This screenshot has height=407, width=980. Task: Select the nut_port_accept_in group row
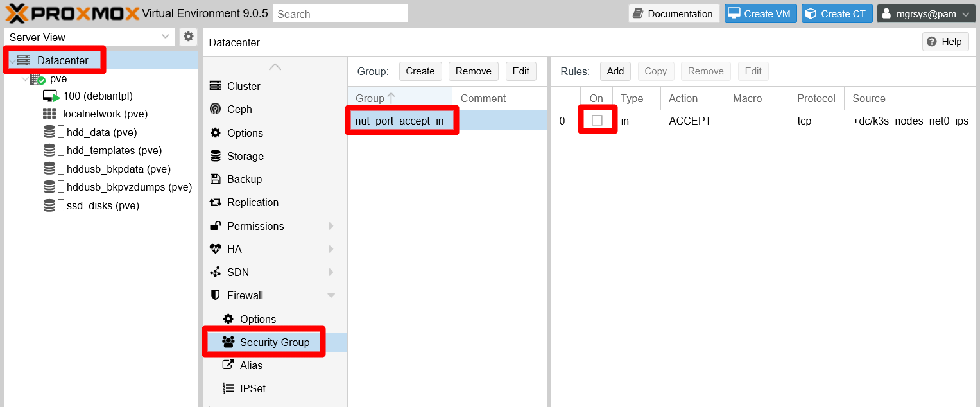tap(401, 120)
